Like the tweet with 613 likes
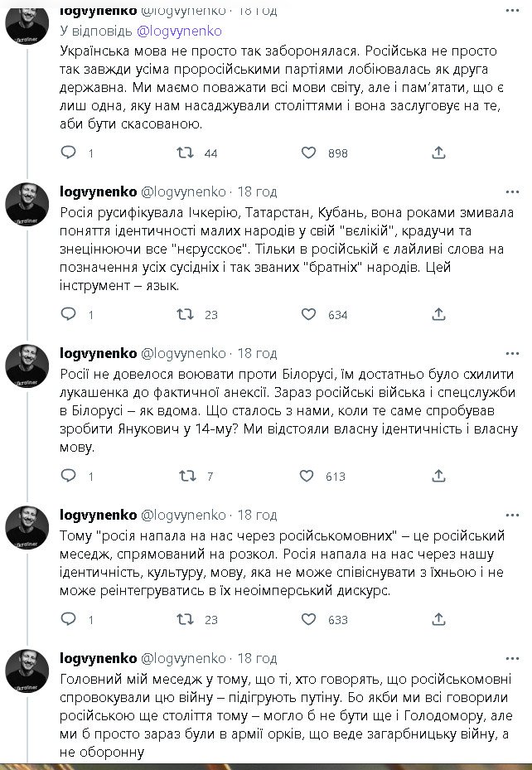532x770 pixels. [x=308, y=476]
